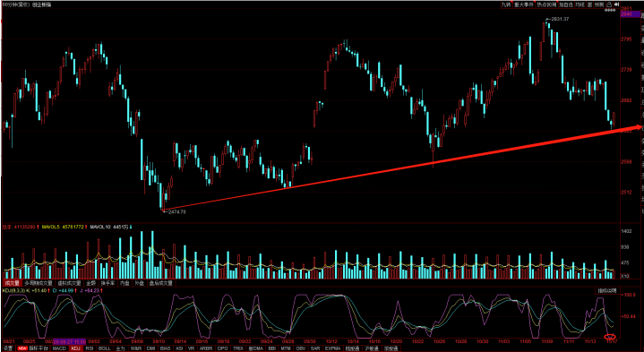Image resolution: width=644 pixels, height=352 pixels.
Task: Select the 虚拟成交量 tab
Action: pyautogui.click(x=69, y=283)
